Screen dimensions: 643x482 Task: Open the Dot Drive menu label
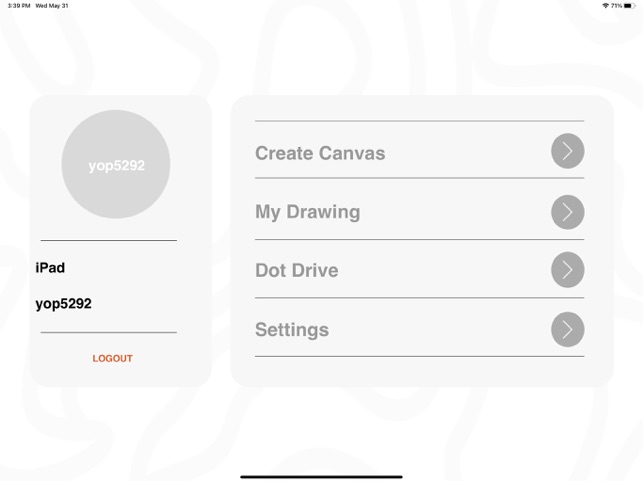(296, 270)
